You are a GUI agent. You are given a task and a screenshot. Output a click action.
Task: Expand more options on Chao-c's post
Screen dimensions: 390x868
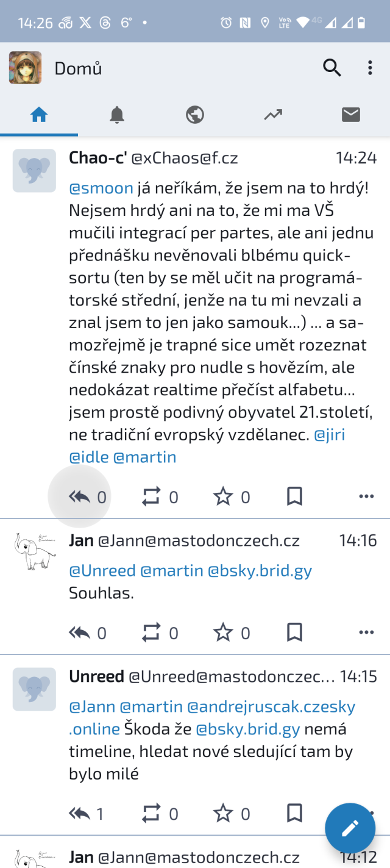366,497
